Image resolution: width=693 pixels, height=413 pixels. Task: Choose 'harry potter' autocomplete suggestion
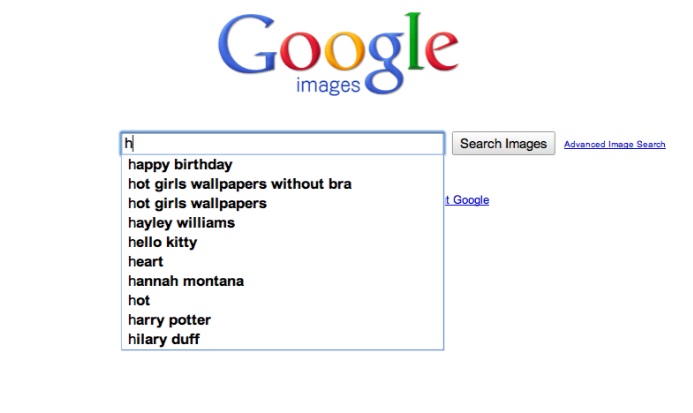(x=169, y=320)
